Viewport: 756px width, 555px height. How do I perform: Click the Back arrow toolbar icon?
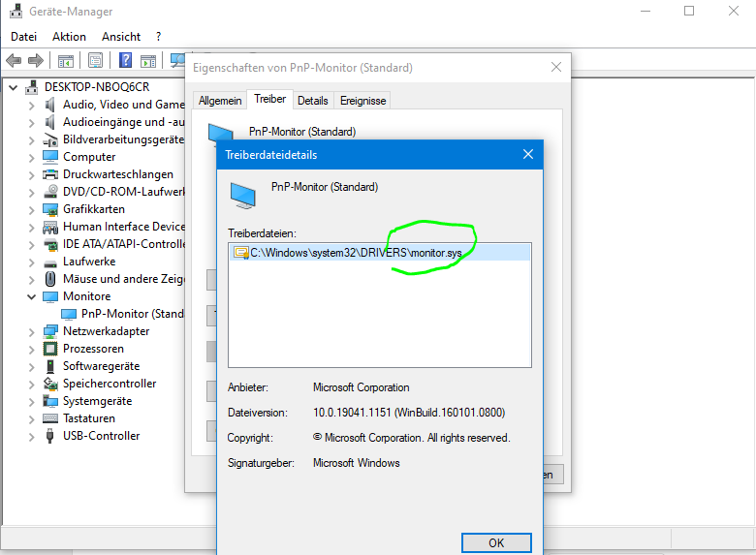point(14,61)
